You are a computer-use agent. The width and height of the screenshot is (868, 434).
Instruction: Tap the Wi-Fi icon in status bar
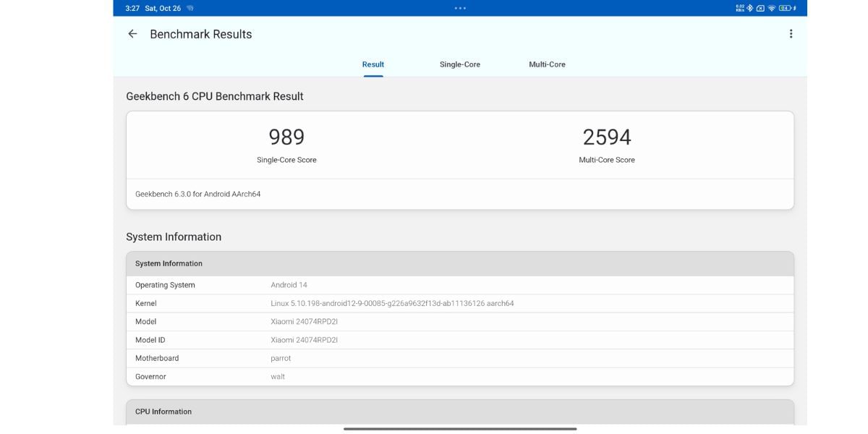point(771,8)
